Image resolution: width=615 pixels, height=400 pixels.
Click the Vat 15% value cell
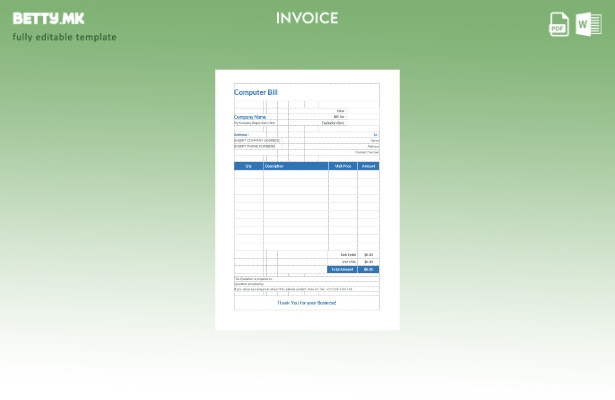coord(368,262)
